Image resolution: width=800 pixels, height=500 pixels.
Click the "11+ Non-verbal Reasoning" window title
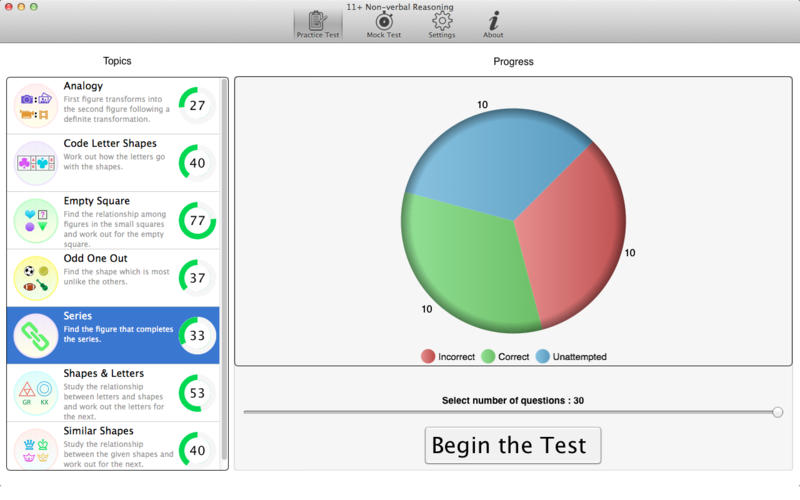pos(399,7)
